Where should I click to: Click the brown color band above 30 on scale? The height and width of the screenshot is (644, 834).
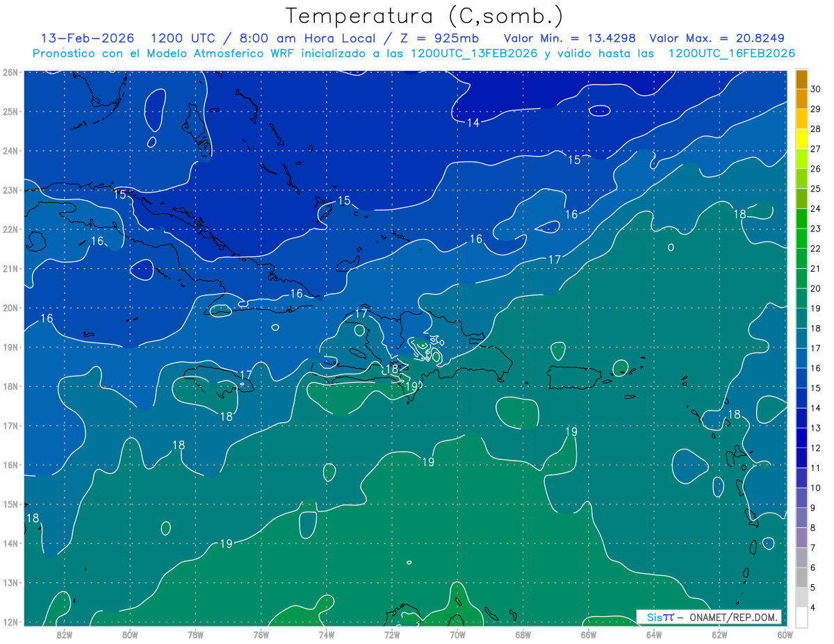point(801,79)
